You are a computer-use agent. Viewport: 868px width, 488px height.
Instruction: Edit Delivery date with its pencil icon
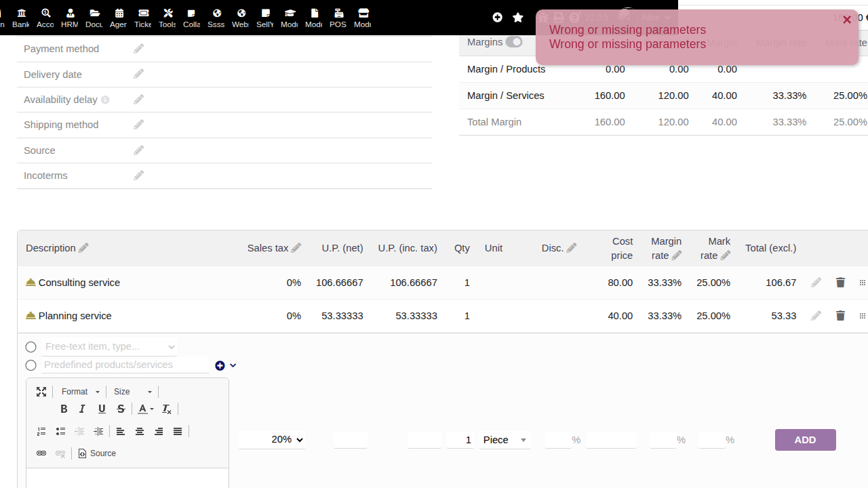(138, 74)
